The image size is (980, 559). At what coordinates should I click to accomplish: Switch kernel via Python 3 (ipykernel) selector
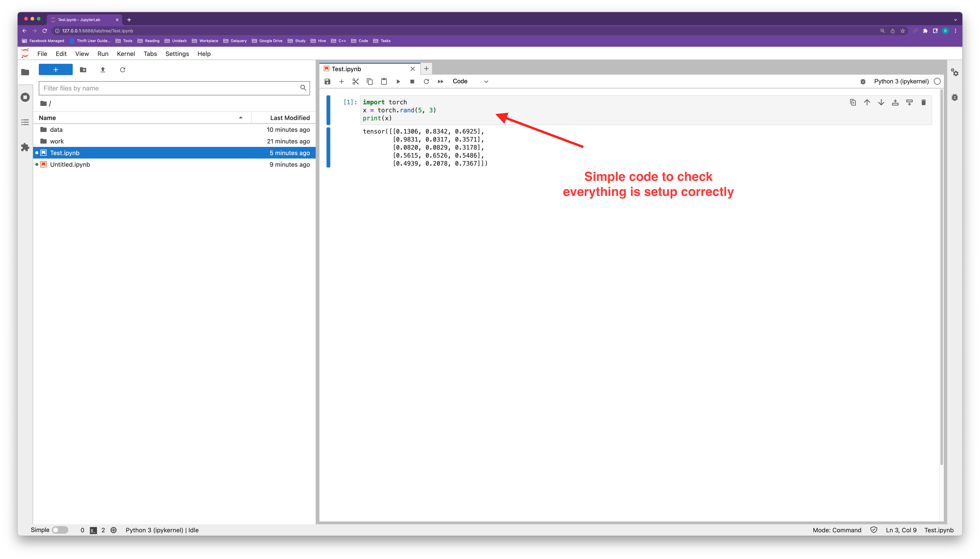pyautogui.click(x=901, y=81)
